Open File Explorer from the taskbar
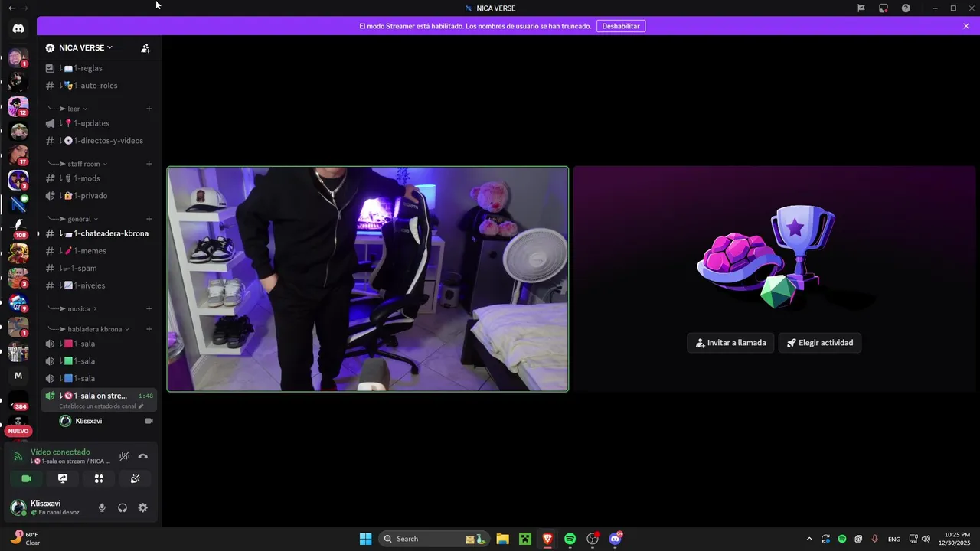This screenshot has height=551, width=980. [x=502, y=539]
